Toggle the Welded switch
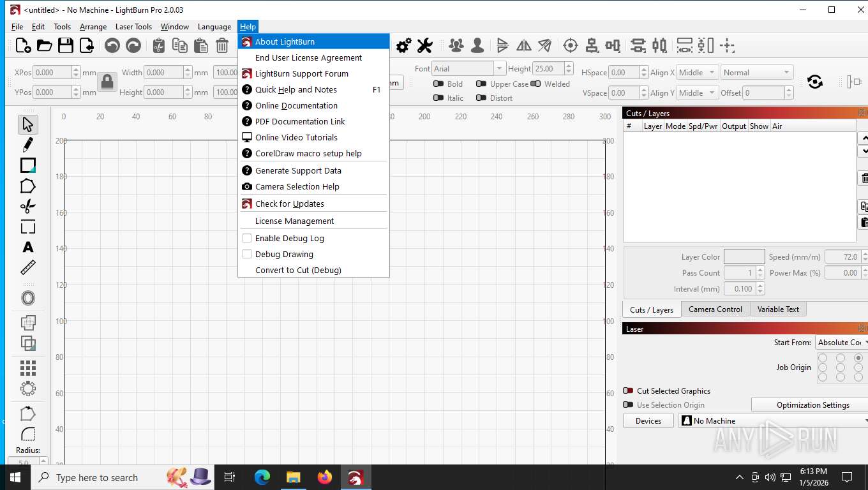The image size is (868, 490). click(535, 84)
